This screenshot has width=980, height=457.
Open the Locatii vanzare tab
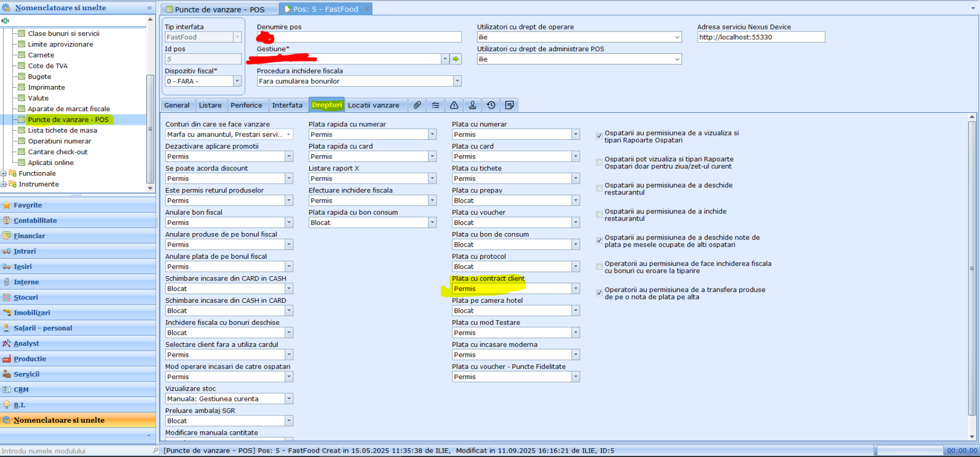tap(373, 105)
